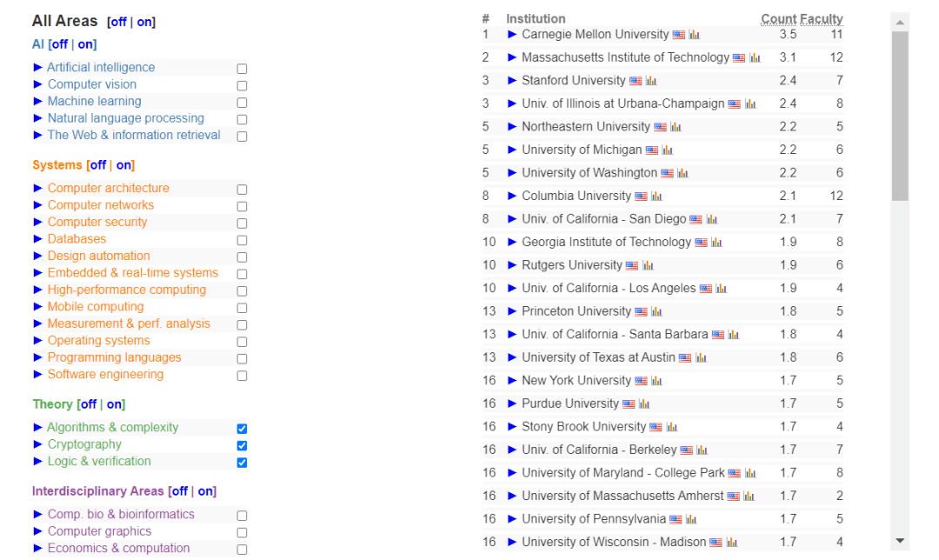Click Stony Brook University chart icon
Viewport: 939px width, 560px height.
(x=672, y=427)
